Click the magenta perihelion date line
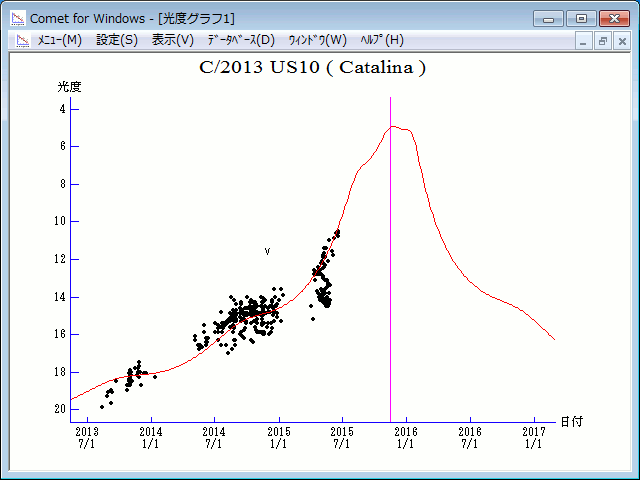The height and width of the screenshot is (480, 640). pos(391,260)
